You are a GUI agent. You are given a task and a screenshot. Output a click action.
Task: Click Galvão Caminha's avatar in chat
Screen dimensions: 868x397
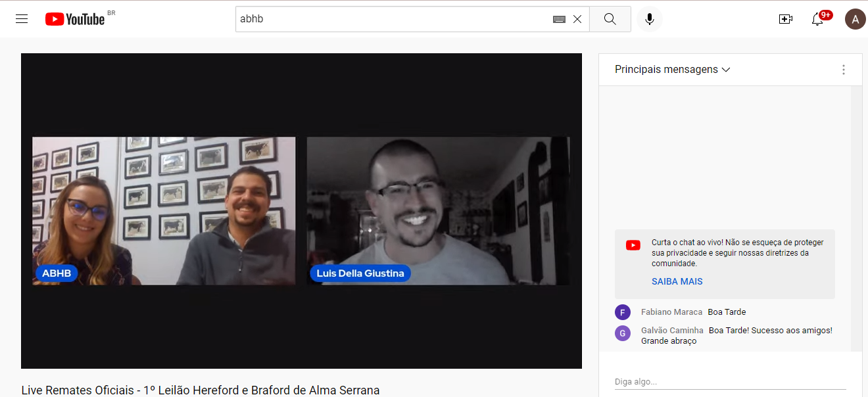[x=623, y=333]
